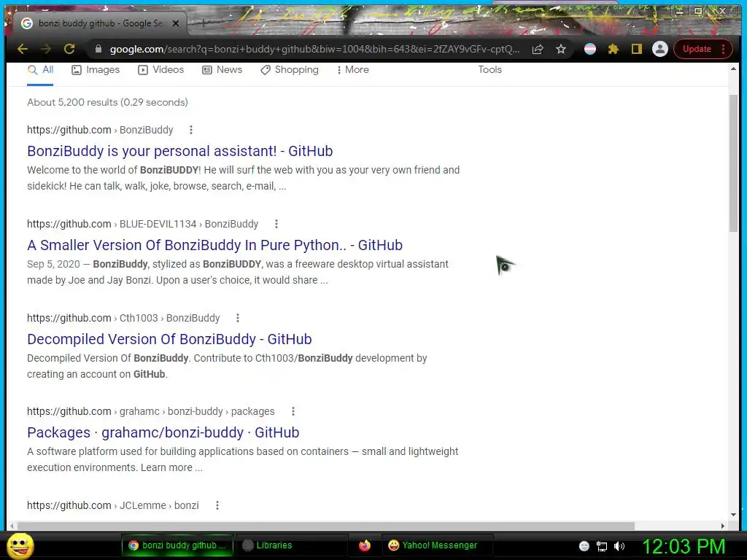
Task: Click the padlock site info icon
Action: (x=98, y=49)
